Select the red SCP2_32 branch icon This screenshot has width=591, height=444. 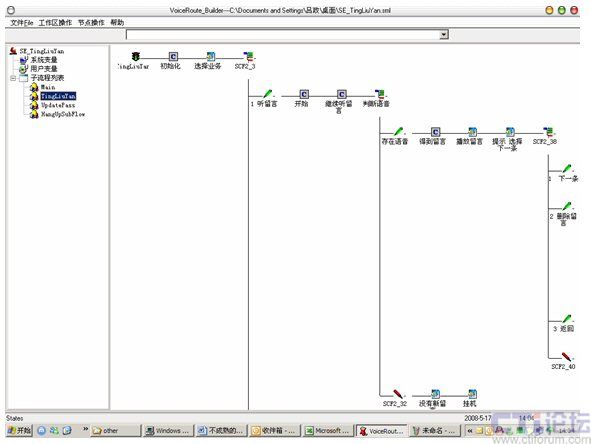tap(398, 394)
